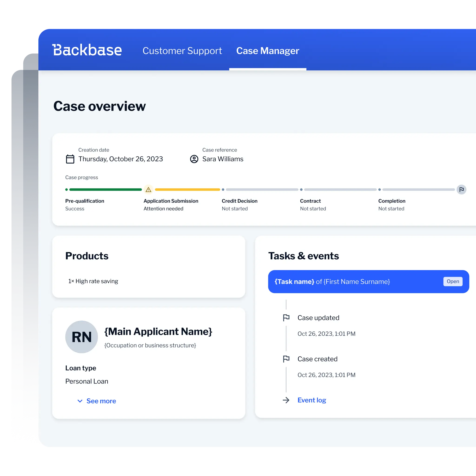The height and width of the screenshot is (476, 476).
Task: Click the user profile icon beside Sara Williams
Action: point(194,159)
